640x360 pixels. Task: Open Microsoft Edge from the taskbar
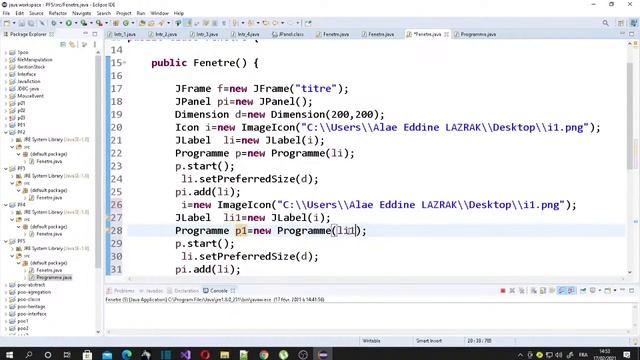(127, 354)
